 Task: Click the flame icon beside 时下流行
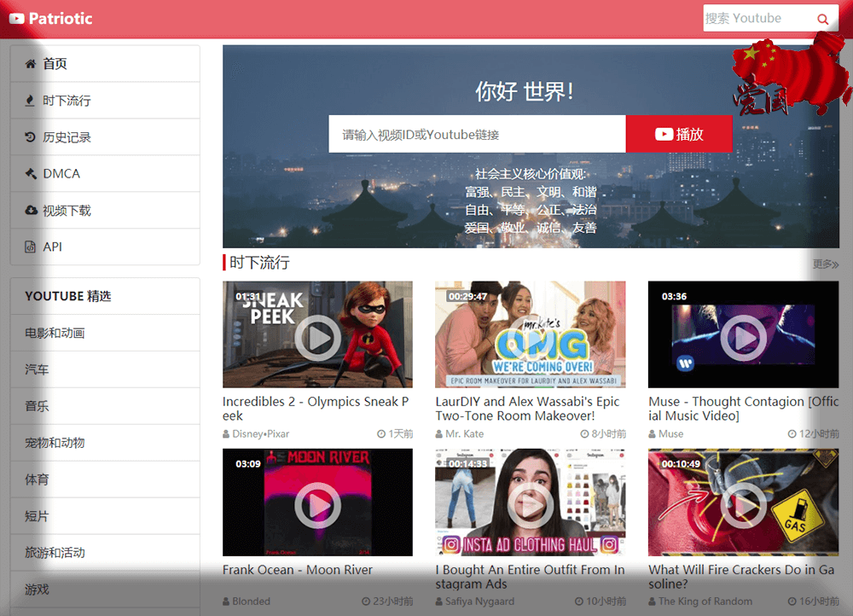point(31,101)
